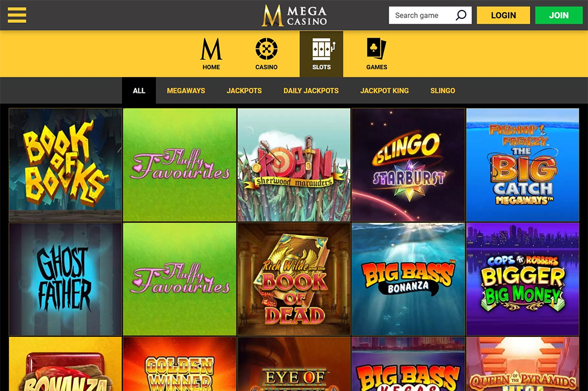
Task: Open the hamburger menu icon
Action: pos(17,15)
